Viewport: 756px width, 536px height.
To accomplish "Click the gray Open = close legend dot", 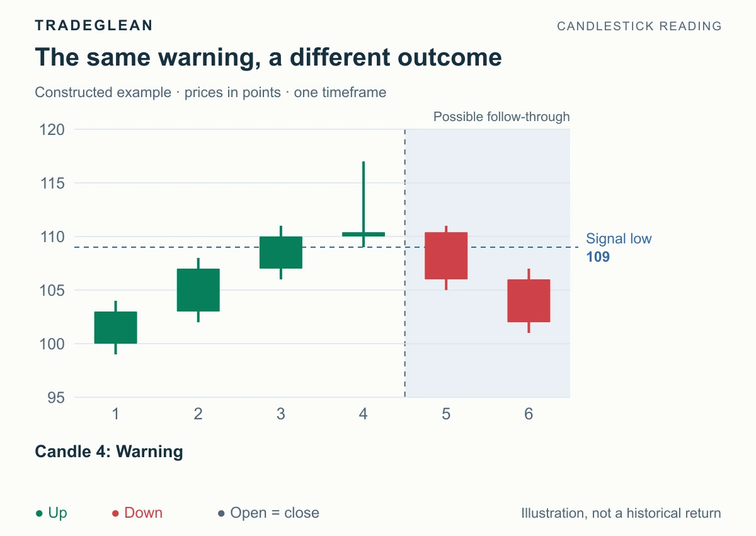I will point(221,513).
